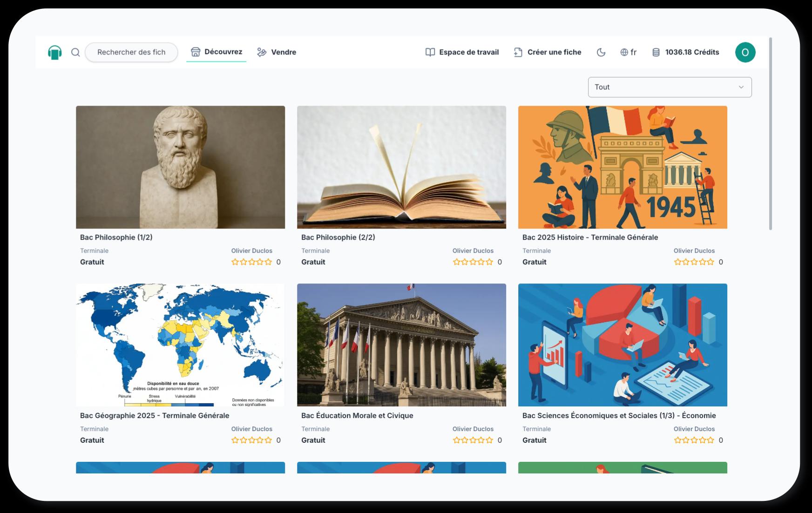
Task: Click Olivier Duclos author under Bac Sciences Économiques
Action: coord(694,429)
